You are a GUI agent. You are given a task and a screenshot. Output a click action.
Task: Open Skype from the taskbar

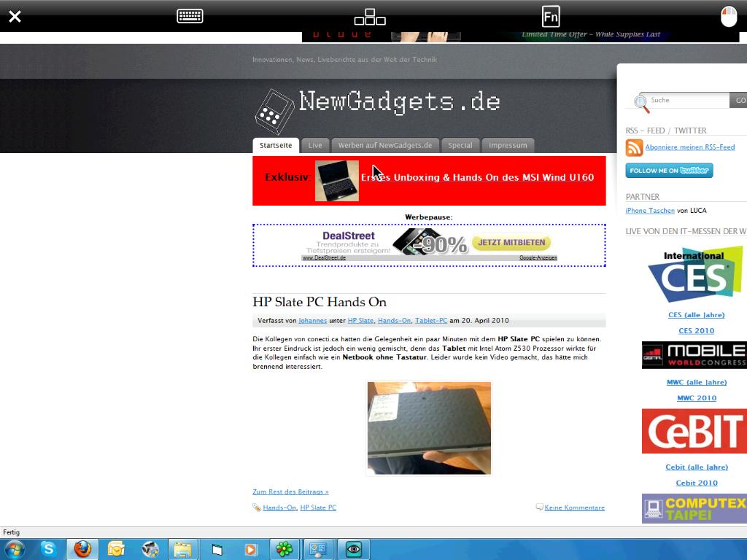point(48,550)
